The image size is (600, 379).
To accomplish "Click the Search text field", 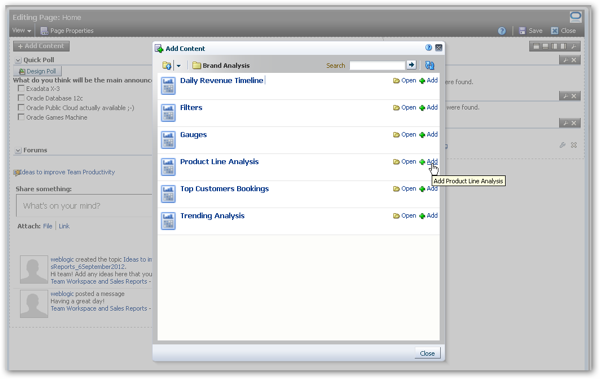I will [x=377, y=65].
